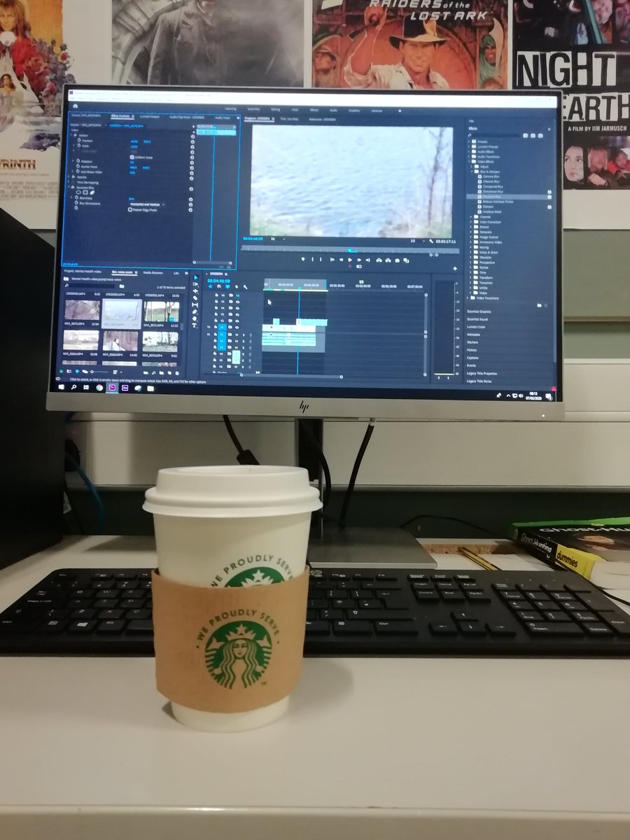Click the Camera Blur effect icon
This screenshot has height=840, width=630.
coord(479,176)
